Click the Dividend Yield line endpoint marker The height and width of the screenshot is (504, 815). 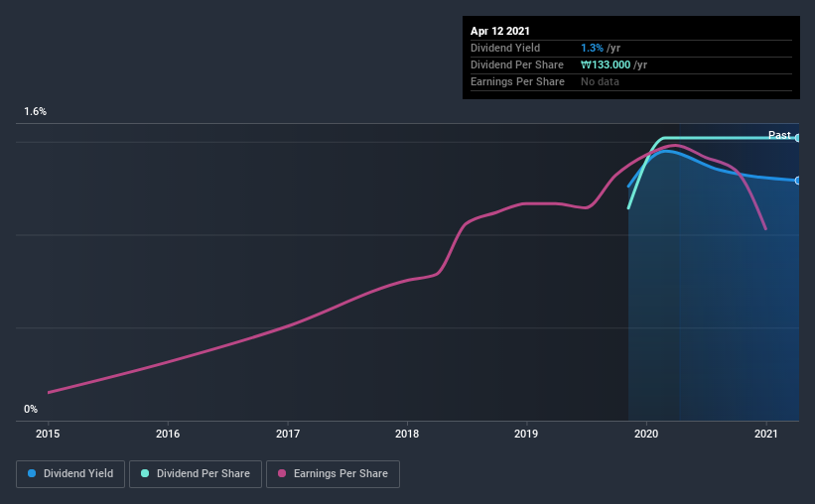tap(797, 181)
